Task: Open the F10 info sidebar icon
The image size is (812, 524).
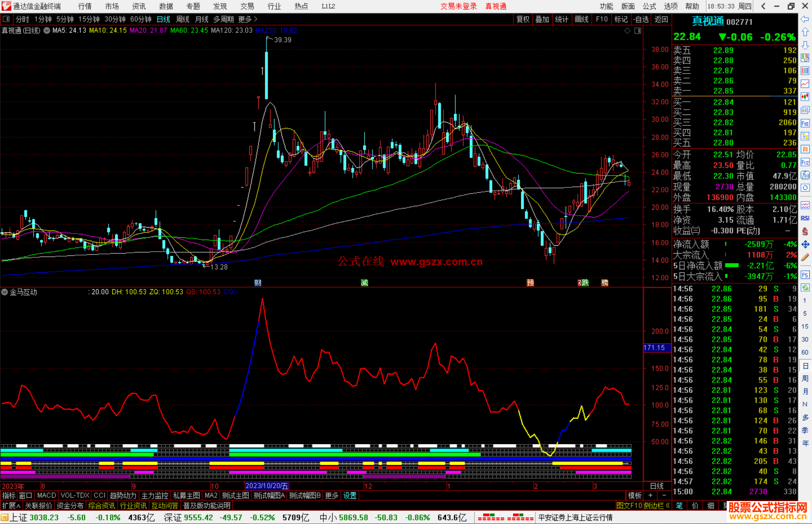Action: pyautogui.click(x=805, y=123)
